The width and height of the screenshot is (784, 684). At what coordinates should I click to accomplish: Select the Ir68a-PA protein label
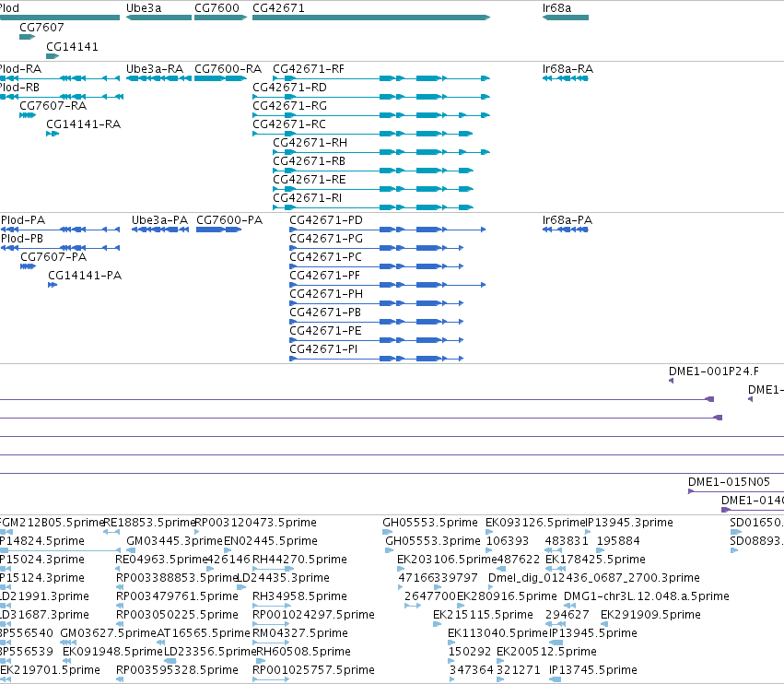tap(567, 220)
